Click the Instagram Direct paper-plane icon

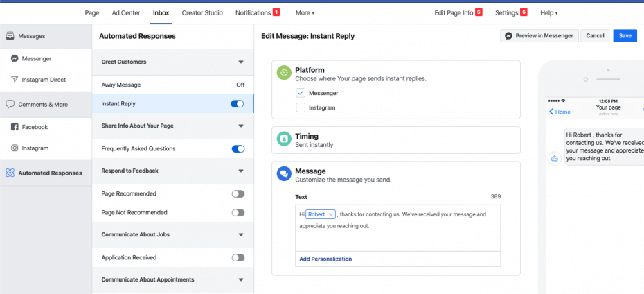coord(15,80)
